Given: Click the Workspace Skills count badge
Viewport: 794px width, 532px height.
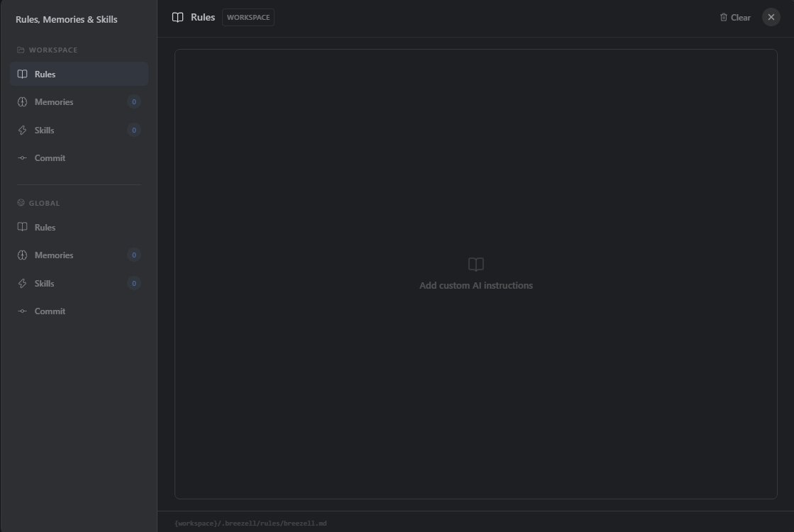Looking at the screenshot, I should click(133, 130).
